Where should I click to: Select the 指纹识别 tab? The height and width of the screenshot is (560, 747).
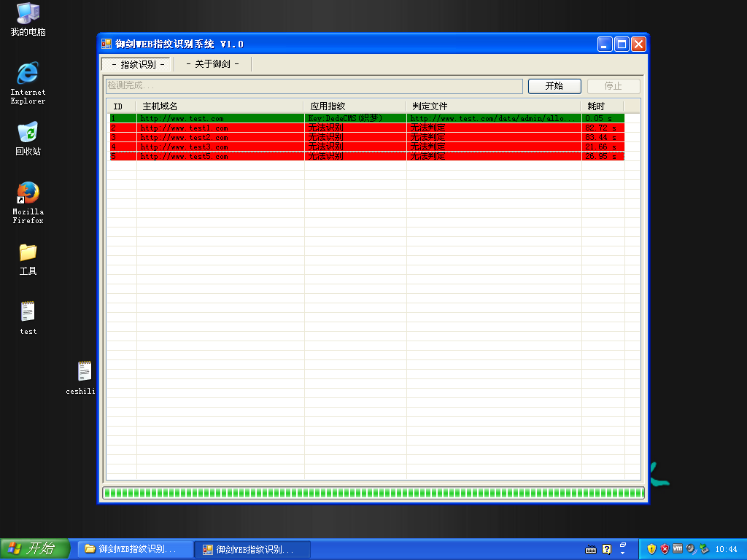pos(138,64)
